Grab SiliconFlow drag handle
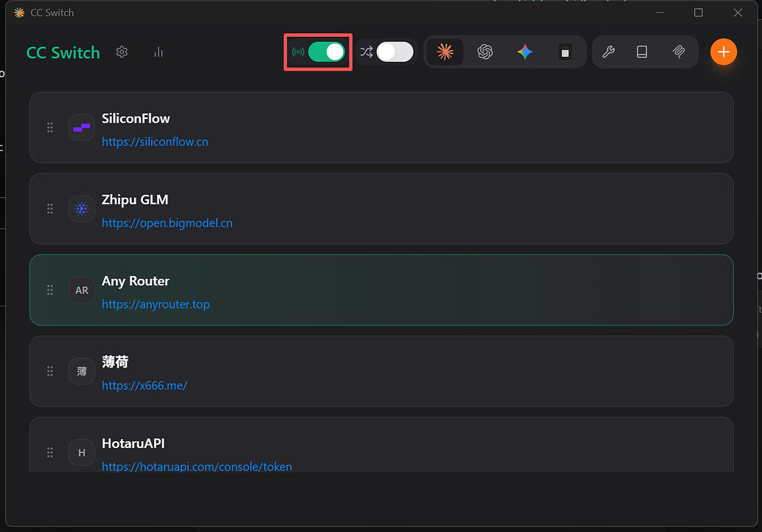762x532 pixels. [50, 128]
